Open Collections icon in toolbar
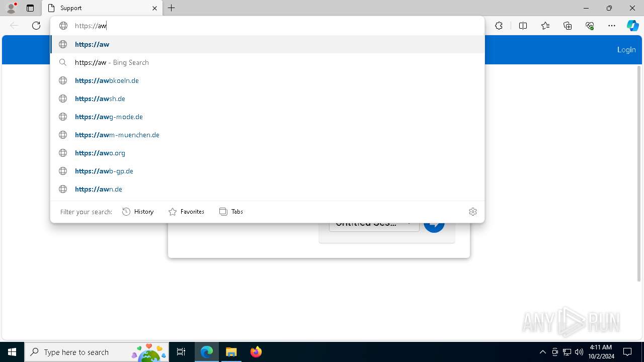The width and height of the screenshot is (644, 362). 568,26
